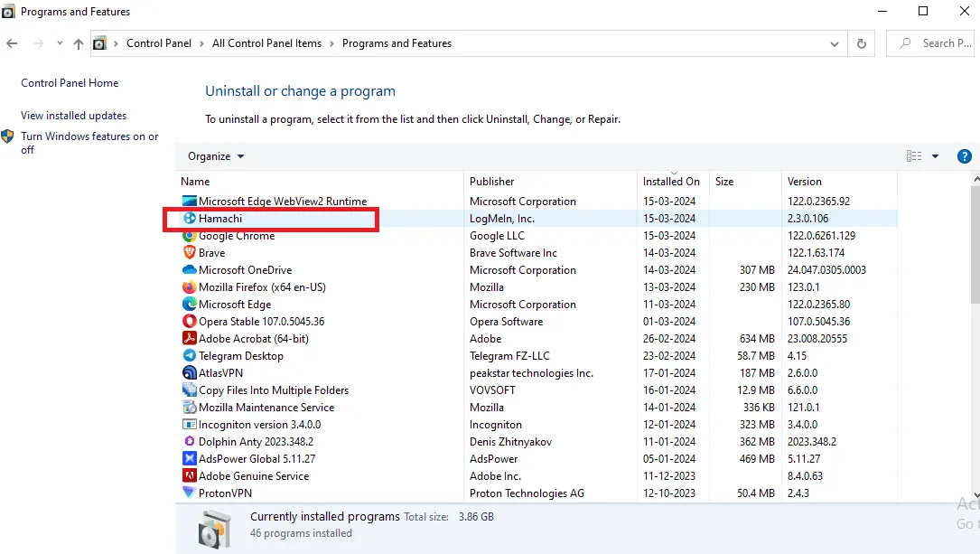The width and height of the screenshot is (980, 554).
Task: Click the Microsoft OneDrive cloud icon
Action: tap(189, 270)
